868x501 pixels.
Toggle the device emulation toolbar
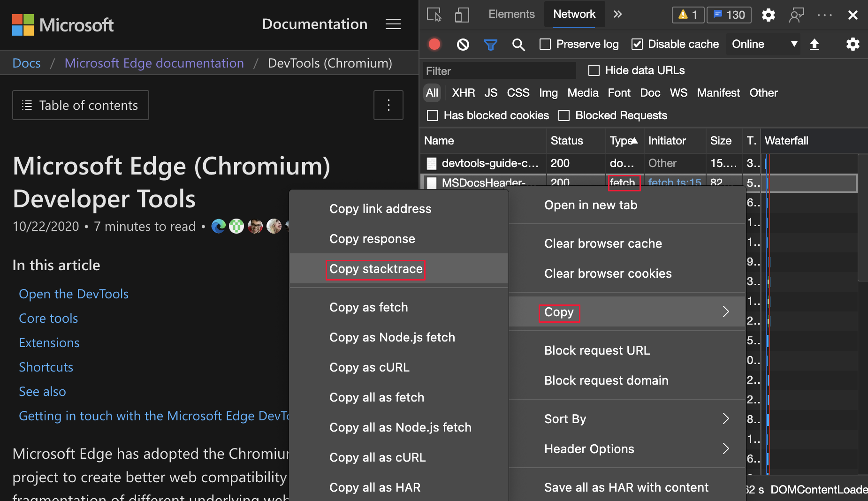(x=462, y=15)
